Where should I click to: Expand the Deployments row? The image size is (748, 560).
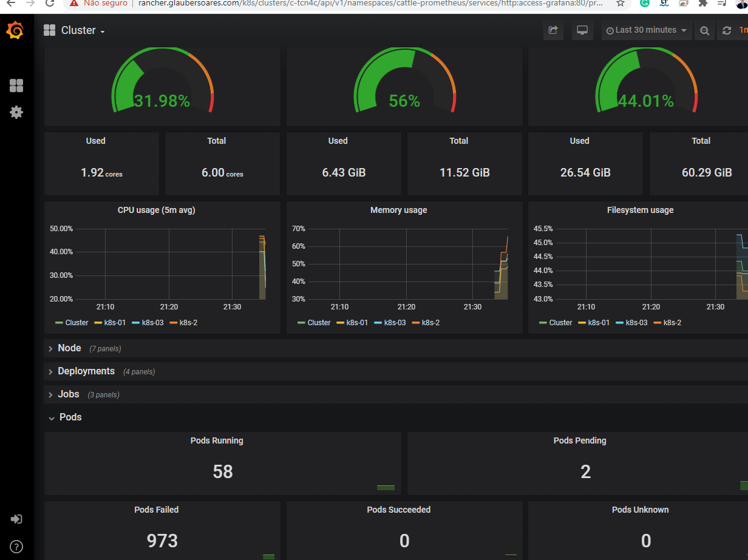tap(86, 371)
